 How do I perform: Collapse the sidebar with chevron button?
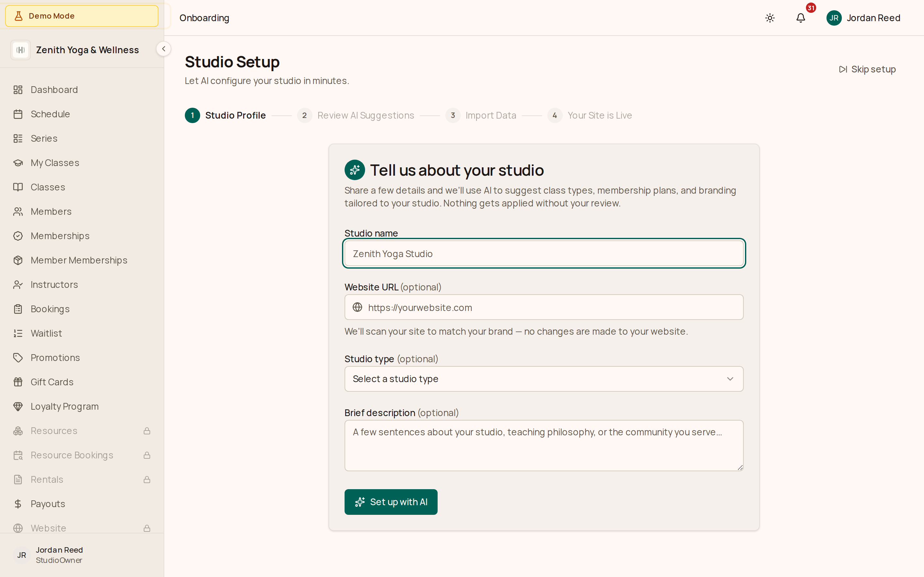(x=163, y=49)
